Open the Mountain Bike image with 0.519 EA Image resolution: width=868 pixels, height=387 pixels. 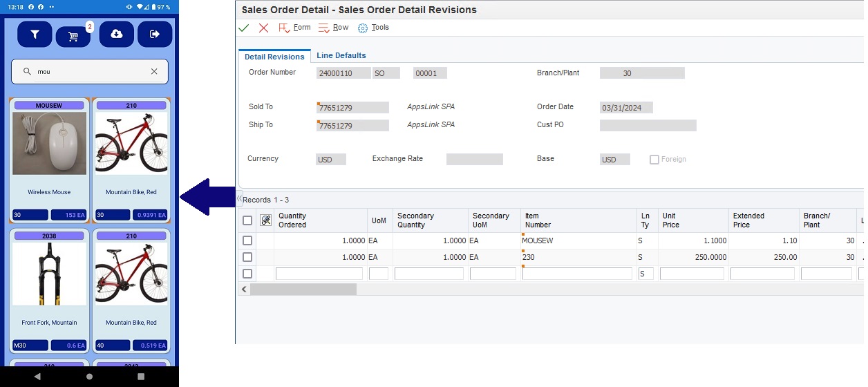click(131, 274)
